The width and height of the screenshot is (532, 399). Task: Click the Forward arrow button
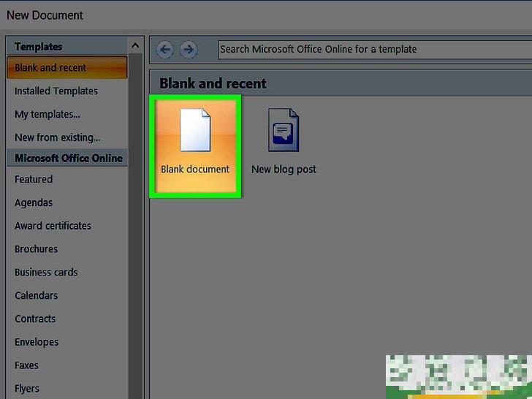coord(189,50)
